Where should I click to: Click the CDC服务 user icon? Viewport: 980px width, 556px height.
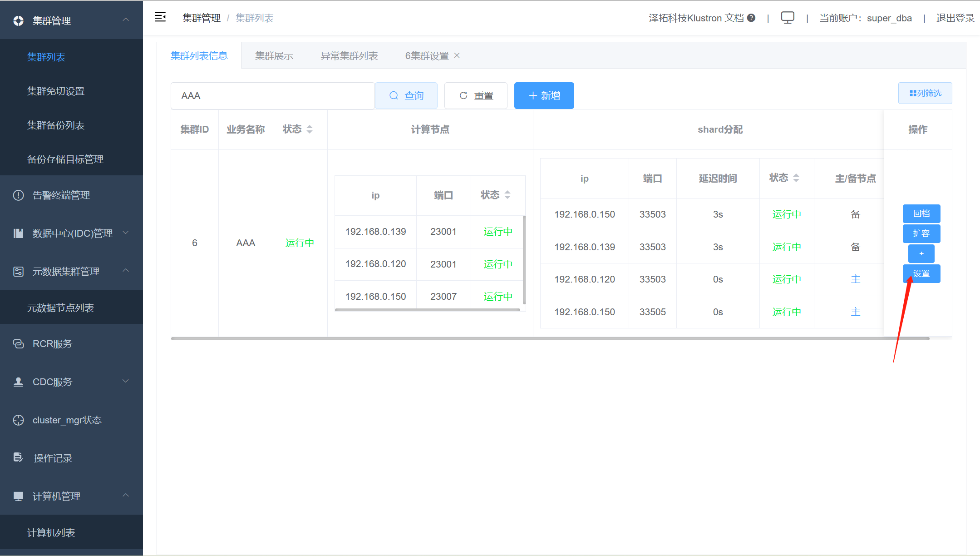click(x=18, y=382)
